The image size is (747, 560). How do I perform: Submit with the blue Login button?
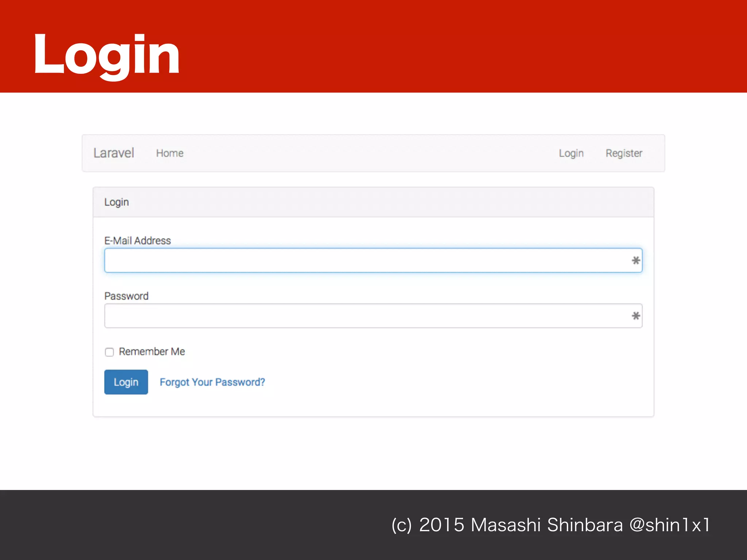(x=126, y=382)
